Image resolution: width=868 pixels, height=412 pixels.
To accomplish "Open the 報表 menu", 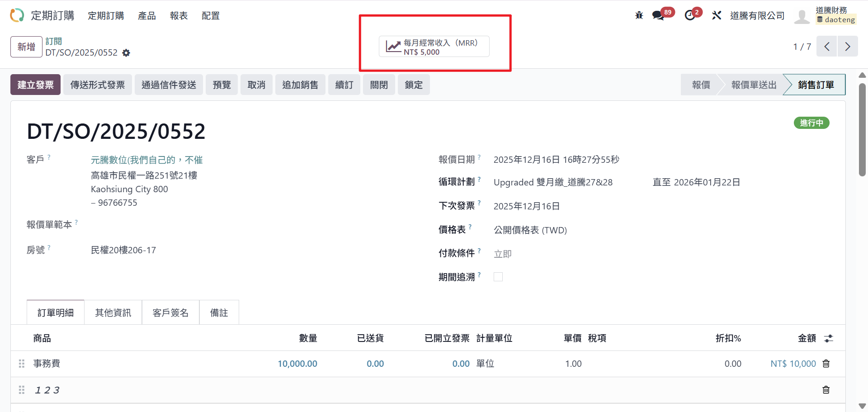I will click(179, 16).
